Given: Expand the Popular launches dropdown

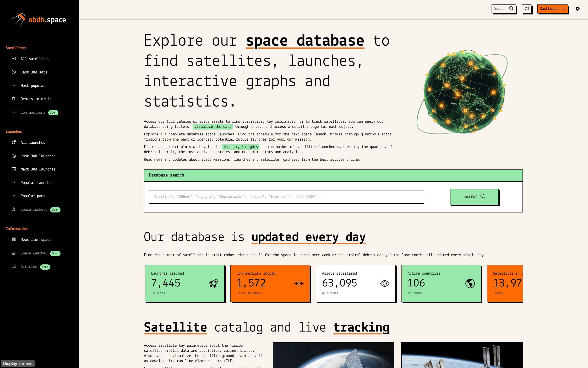Looking at the screenshot, I should [36, 182].
